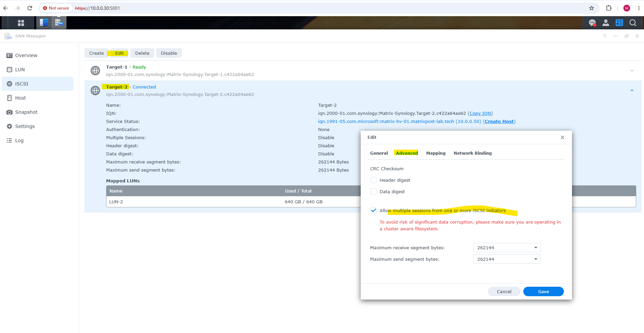Open Maximum send segment bytes dropdown

tap(507, 259)
